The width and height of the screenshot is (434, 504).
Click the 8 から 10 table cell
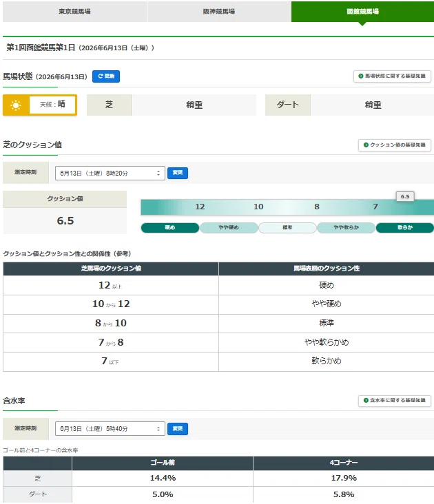click(111, 324)
